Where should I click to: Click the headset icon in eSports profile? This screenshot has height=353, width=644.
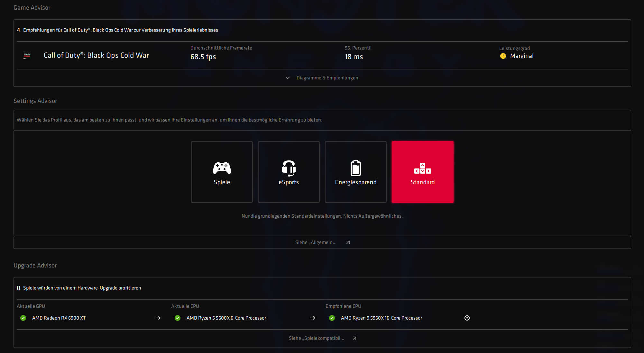(289, 168)
